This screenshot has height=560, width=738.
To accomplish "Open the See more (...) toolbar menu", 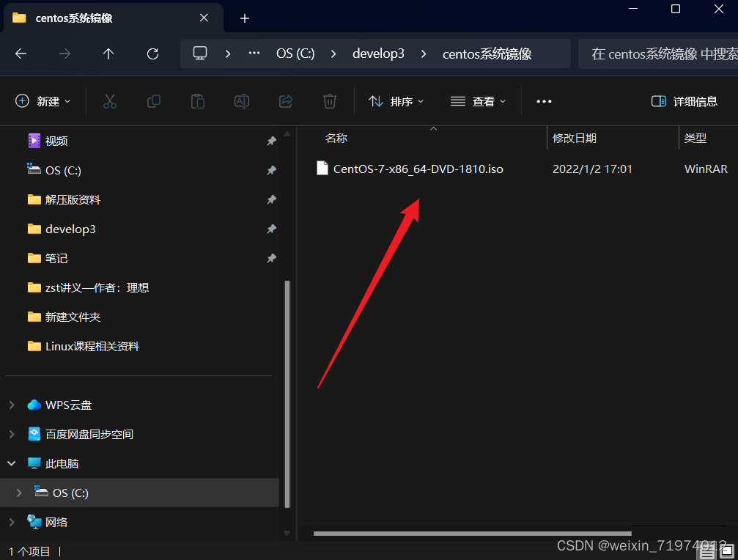I will coord(544,101).
